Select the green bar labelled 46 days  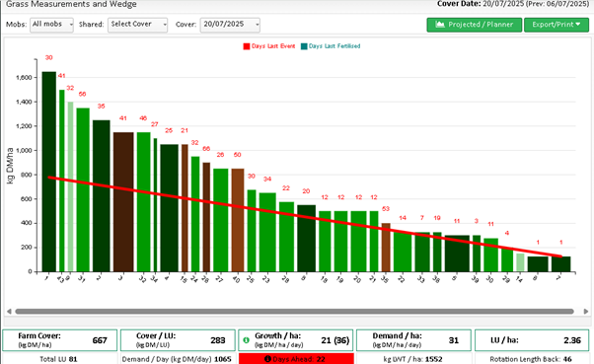pos(144,202)
